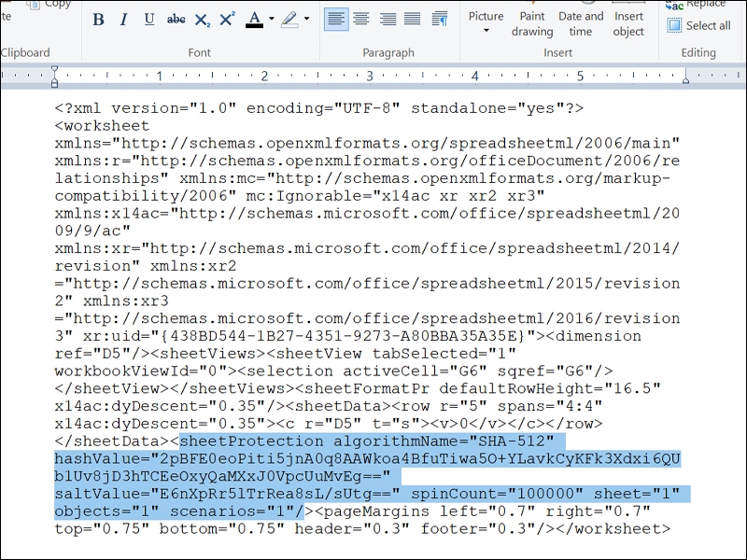747x560 pixels.
Task: Click on spinCount="100000" text
Action: (497, 494)
